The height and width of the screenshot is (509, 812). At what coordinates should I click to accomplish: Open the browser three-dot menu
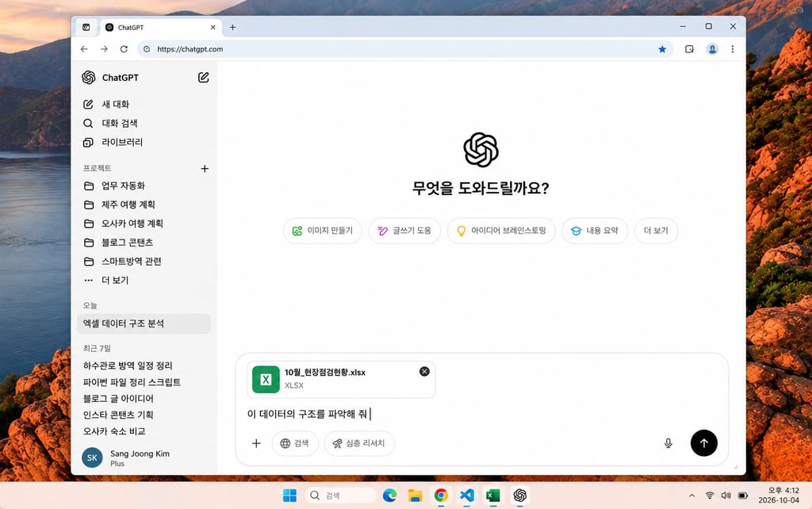tap(732, 49)
